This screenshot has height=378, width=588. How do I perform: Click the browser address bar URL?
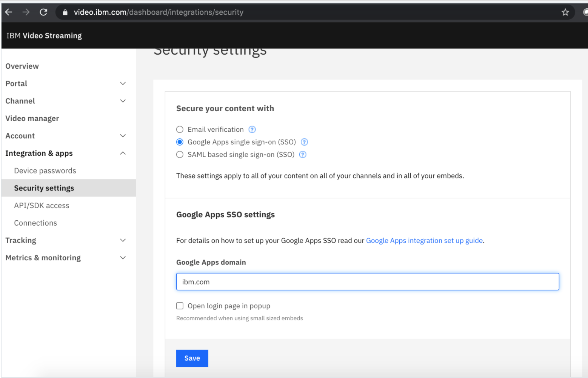[159, 12]
